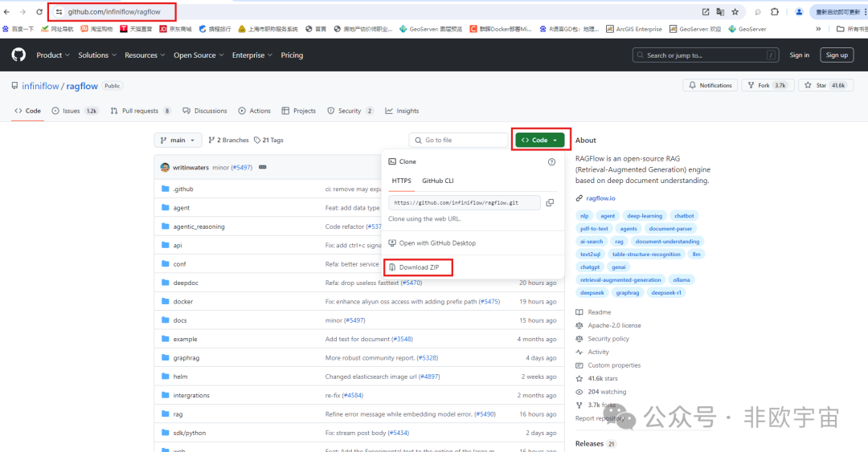The width and height of the screenshot is (868, 452).
Task: Choose Open with GitHub Desktop
Action: 432,243
